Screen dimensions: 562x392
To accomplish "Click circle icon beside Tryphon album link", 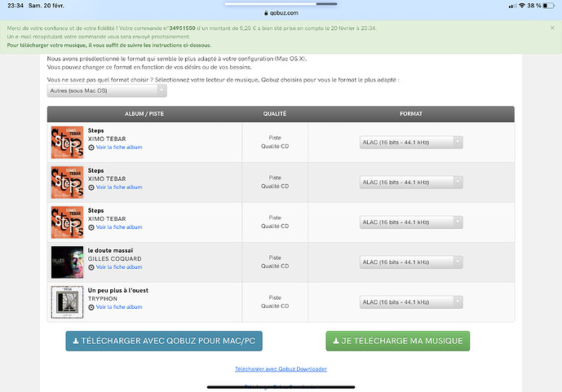I will (91, 307).
